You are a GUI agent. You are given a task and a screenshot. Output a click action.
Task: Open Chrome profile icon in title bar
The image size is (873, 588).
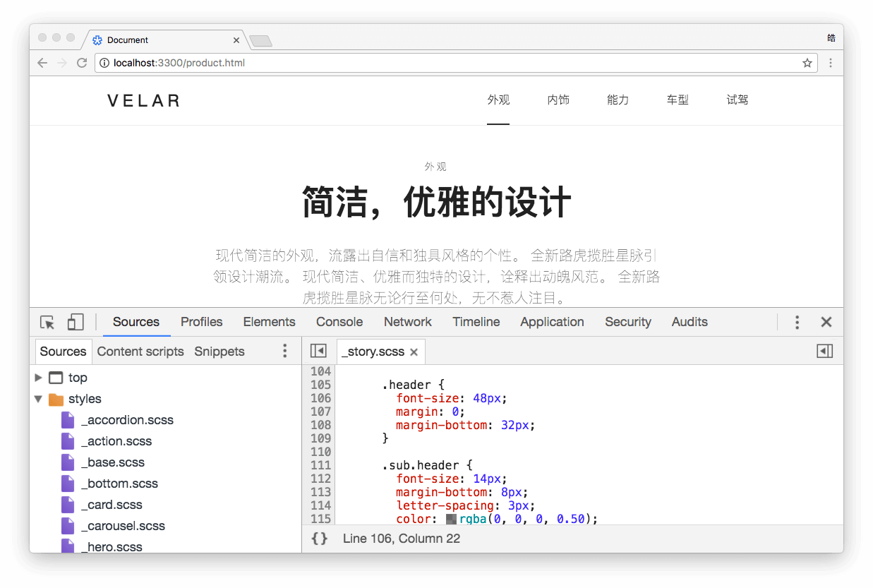tap(831, 37)
